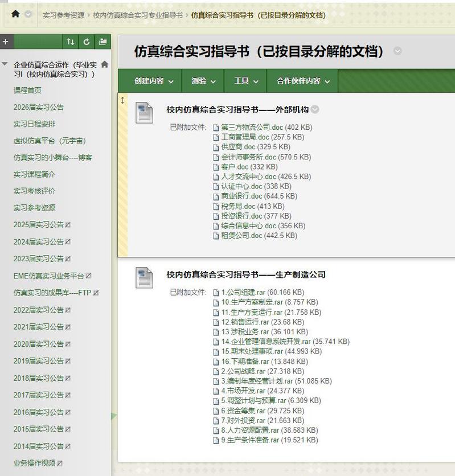This screenshot has height=476, width=455.
Task: Click the document icon for 生产制造公司 item
Action: click(145, 277)
